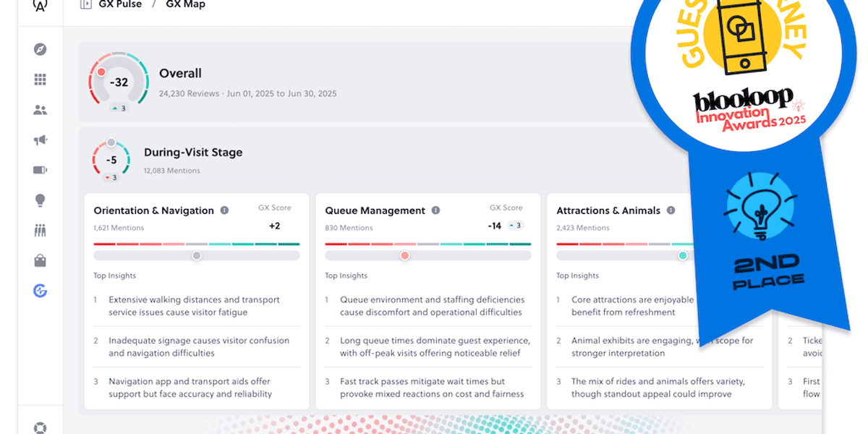Open the compass Explore icon in sidebar
The width and height of the screenshot is (868, 434).
coord(41,49)
